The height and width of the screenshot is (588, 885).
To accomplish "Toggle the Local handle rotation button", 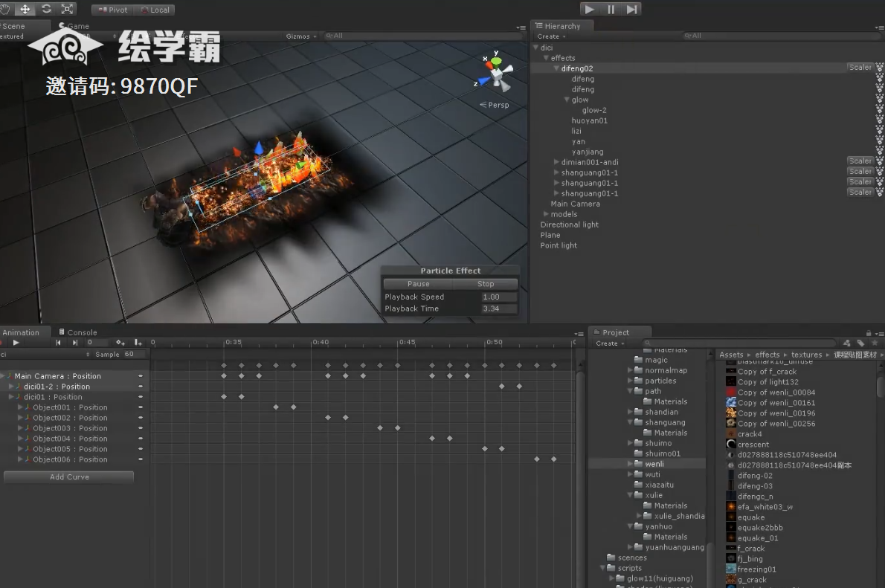I will tap(155, 10).
